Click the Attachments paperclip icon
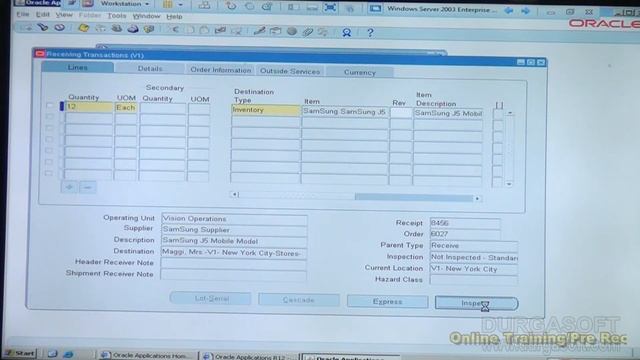The width and height of the screenshot is (640, 360). (x=308, y=32)
